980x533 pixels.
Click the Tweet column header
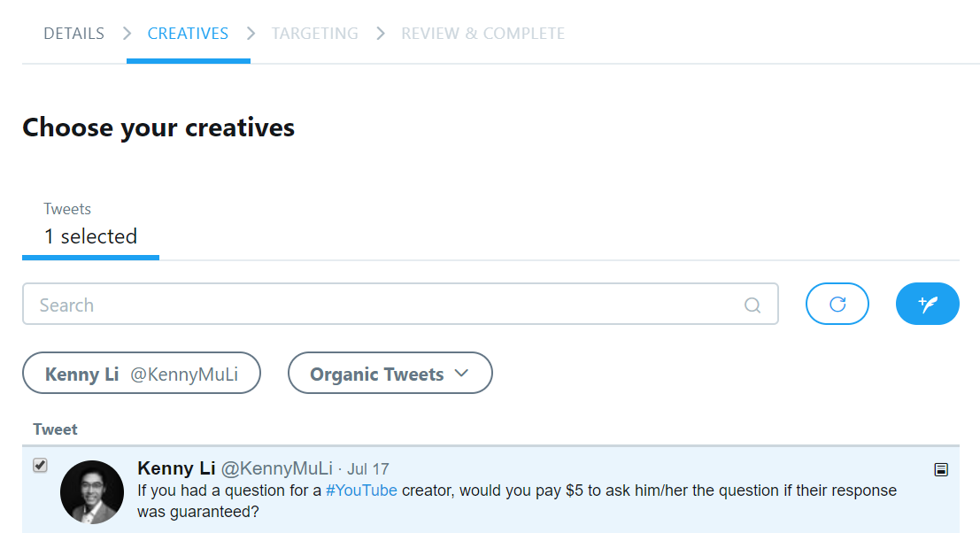click(x=56, y=429)
